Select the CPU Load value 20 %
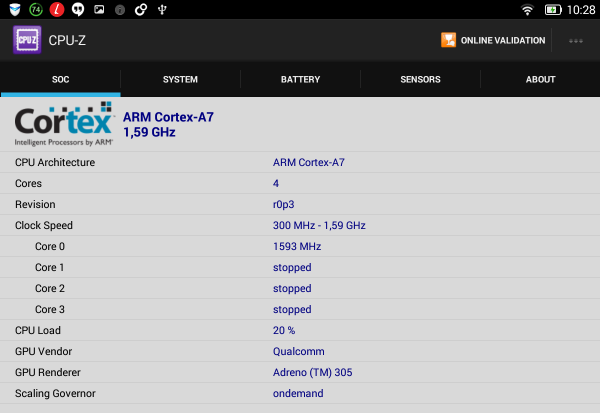600x413 pixels. click(x=284, y=330)
